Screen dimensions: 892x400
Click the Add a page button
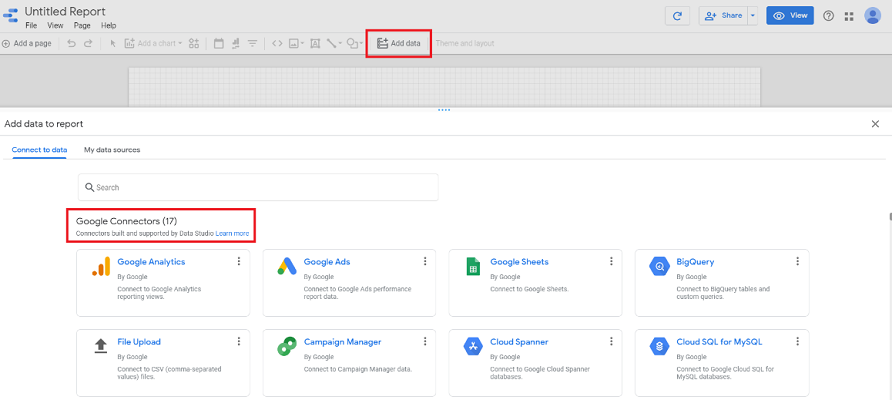tap(27, 43)
